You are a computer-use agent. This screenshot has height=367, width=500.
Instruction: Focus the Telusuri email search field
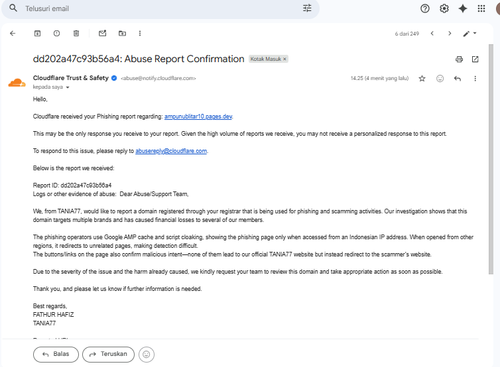[160, 9]
